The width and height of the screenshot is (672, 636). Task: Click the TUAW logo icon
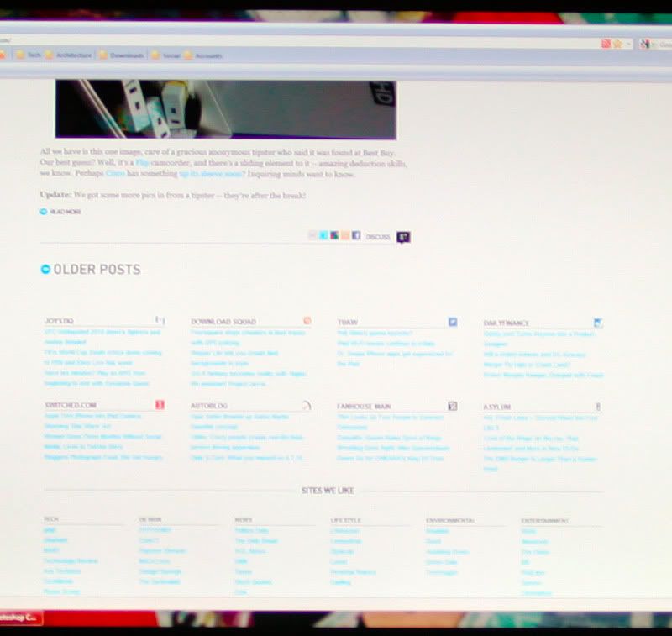(x=453, y=322)
